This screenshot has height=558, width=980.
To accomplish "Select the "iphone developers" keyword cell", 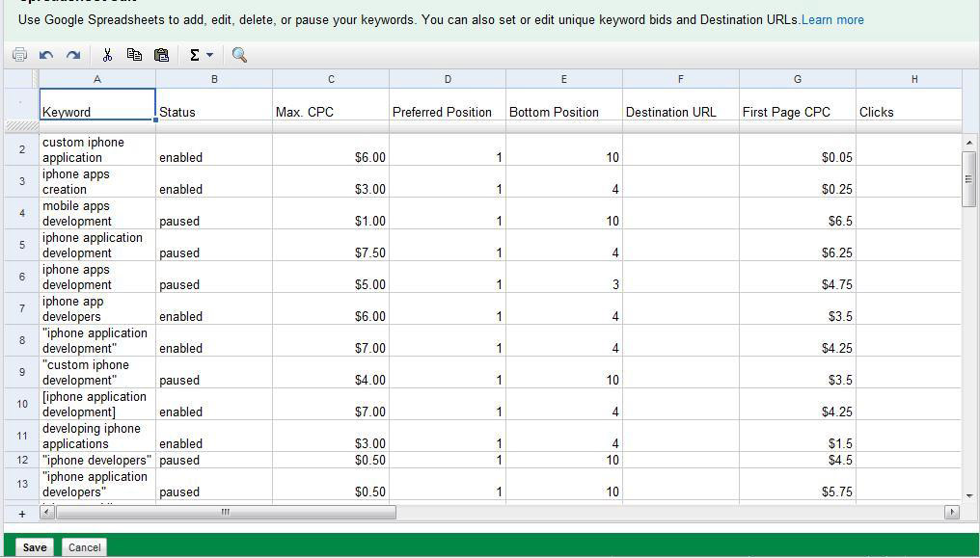I will point(96,460).
